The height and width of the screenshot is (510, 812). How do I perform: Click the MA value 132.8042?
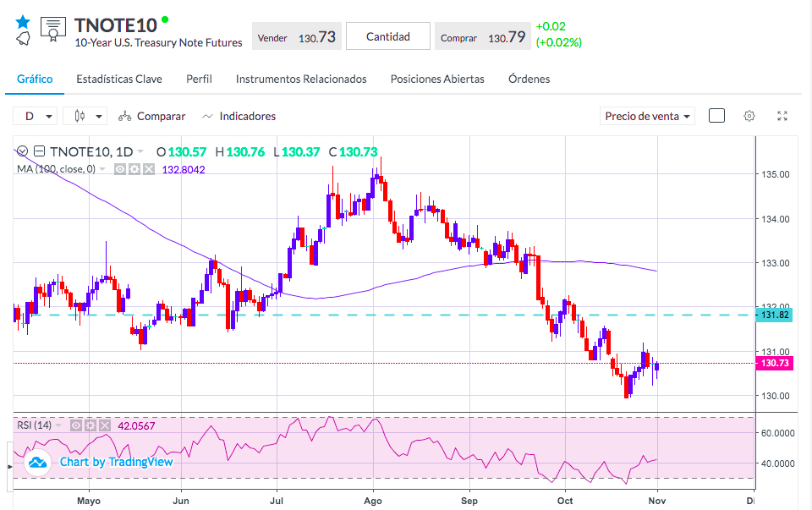click(184, 170)
